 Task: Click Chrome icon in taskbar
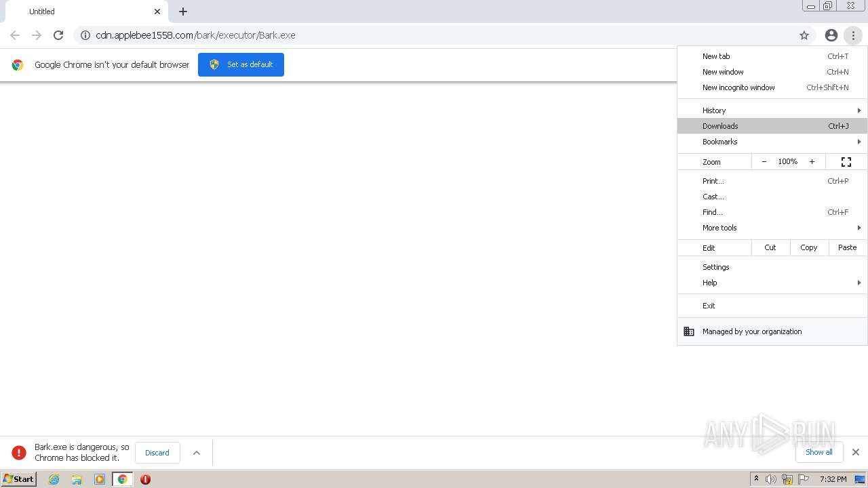click(x=123, y=479)
